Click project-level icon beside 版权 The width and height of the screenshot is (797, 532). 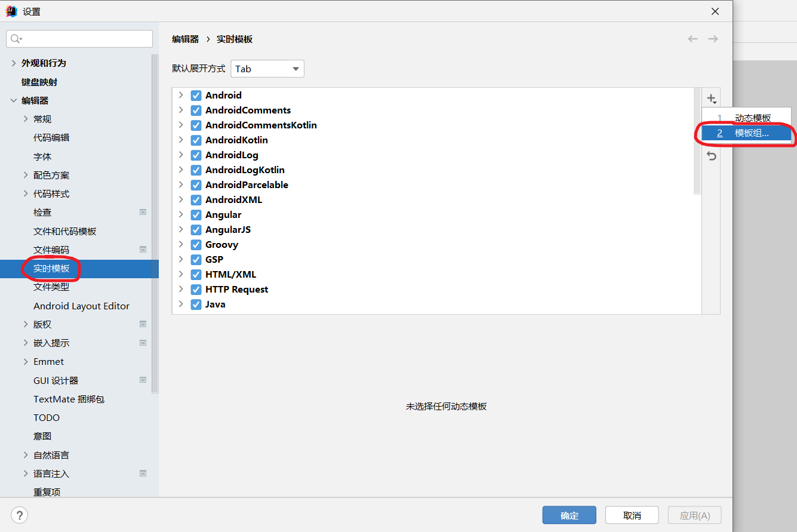143,324
